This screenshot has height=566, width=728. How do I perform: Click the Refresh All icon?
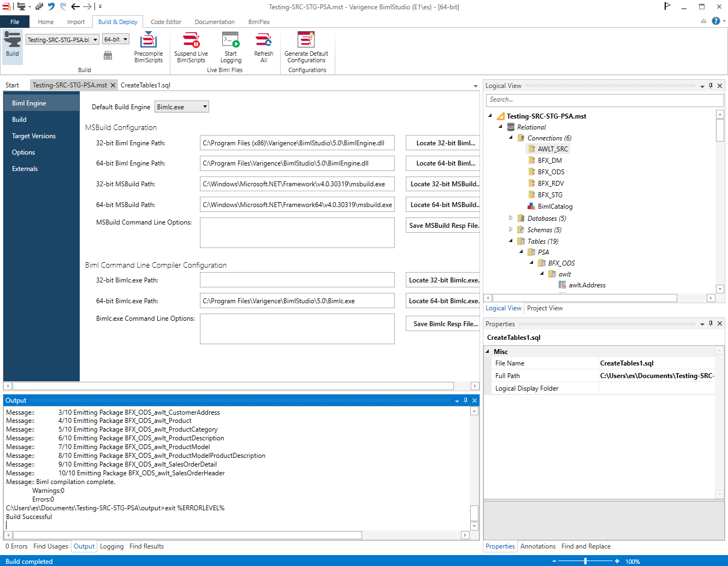coord(263,42)
